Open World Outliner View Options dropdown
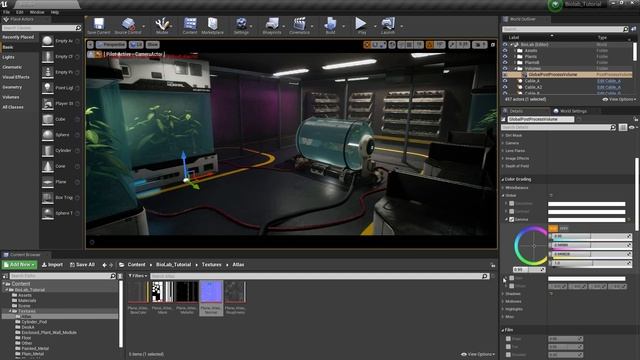Image resolution: width=640 pixels, height=360 pixels. click(x=619, y=99)
